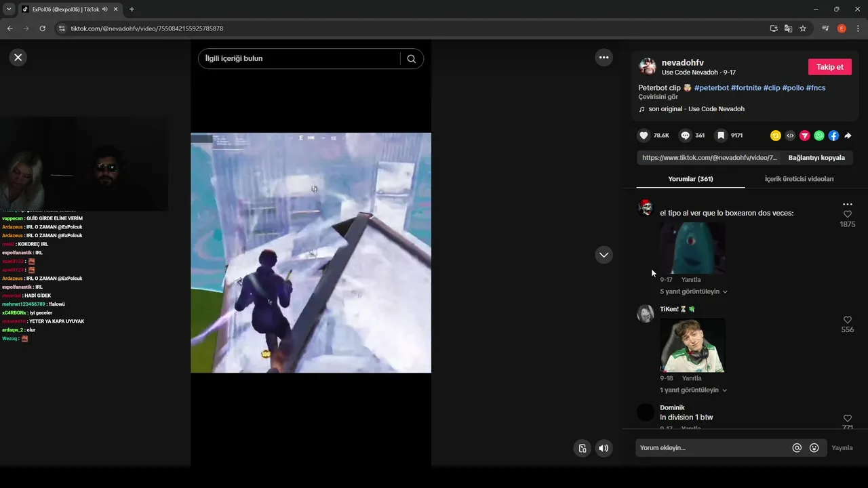Focus the 'İlgili içeriği bulun' search field

(x=299, y=58)
